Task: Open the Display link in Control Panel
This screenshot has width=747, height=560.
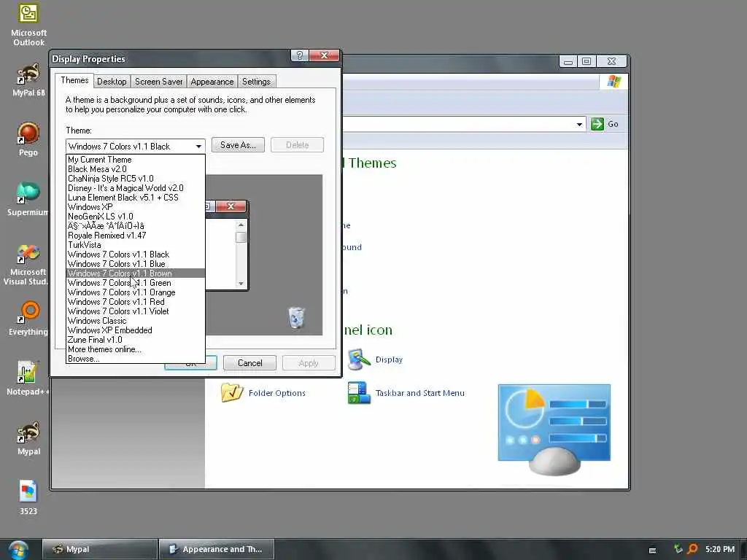Action: point(389,359)
